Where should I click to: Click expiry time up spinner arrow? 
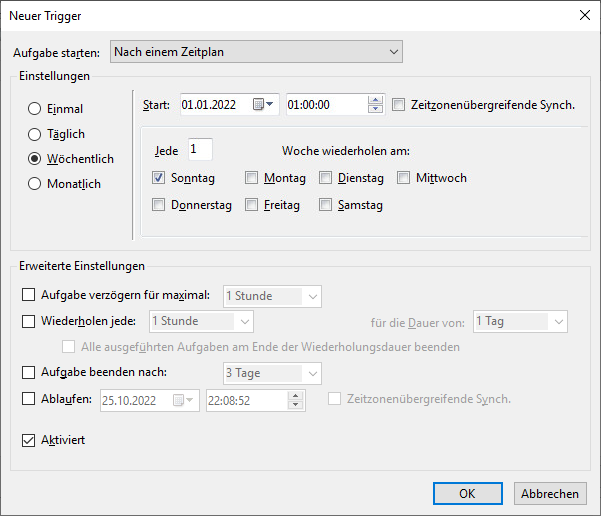point(295,396)
